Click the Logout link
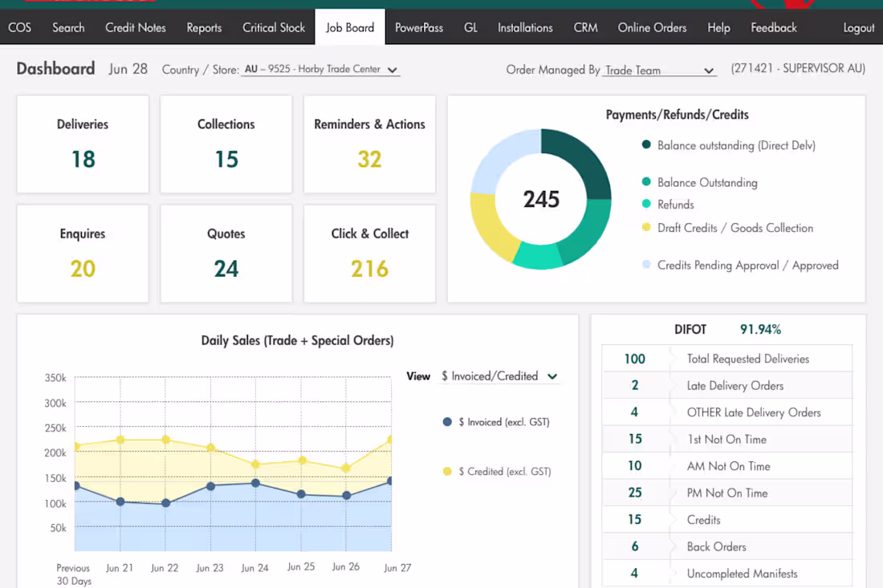883x588 pixels. 858,27
